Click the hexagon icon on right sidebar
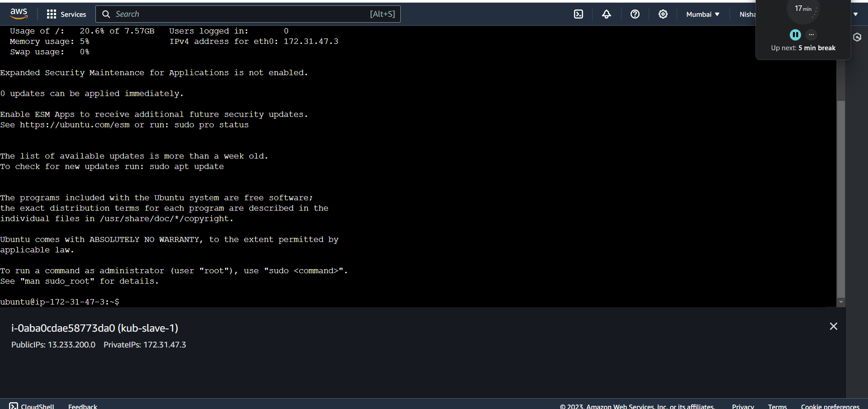Screen dimensions: 868x409 (x=857, y=37)
